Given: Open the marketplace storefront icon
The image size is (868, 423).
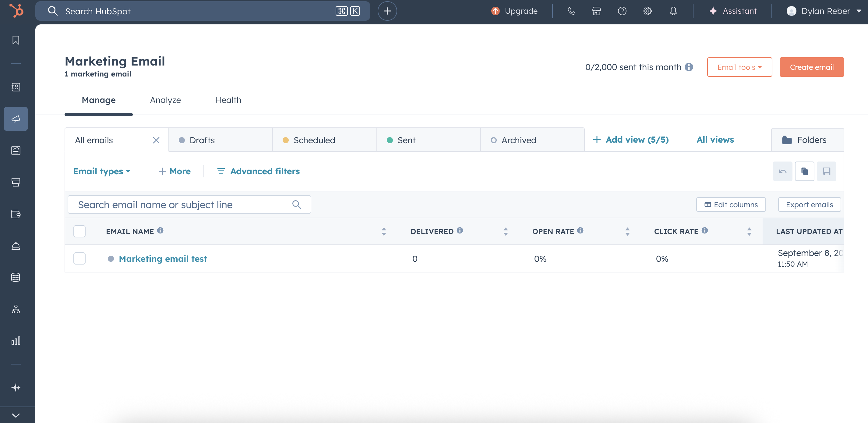Looking at the screenshot, I should point(596,11).
